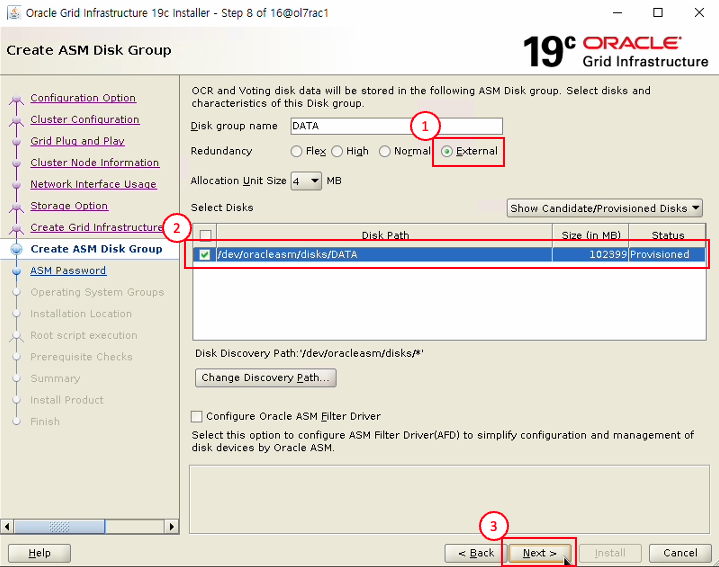Click the 102399 size cell
The image size is (719, 567).
[591, 254]
